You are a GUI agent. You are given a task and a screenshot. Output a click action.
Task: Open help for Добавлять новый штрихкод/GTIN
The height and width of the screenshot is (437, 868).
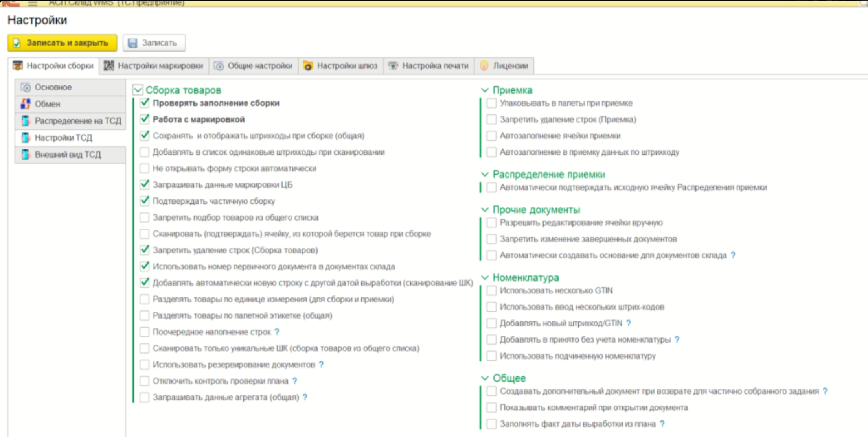coord(629,323)
